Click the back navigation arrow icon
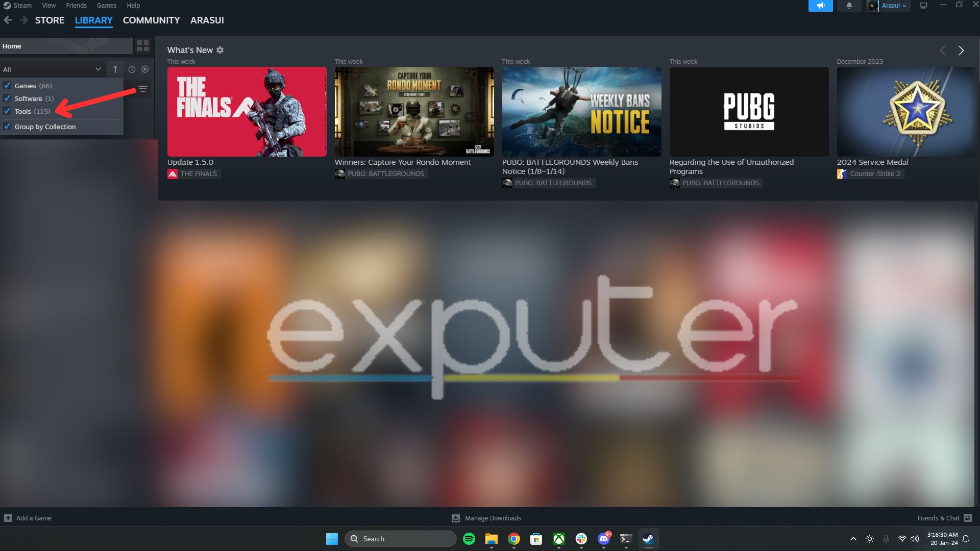 click(8, 20)
